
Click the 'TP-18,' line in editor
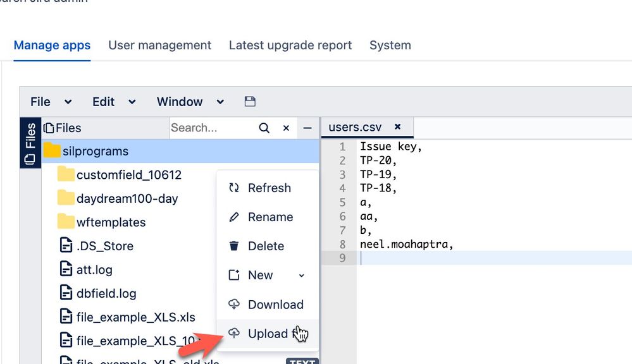pyautogui.click(x=378, y=188)
